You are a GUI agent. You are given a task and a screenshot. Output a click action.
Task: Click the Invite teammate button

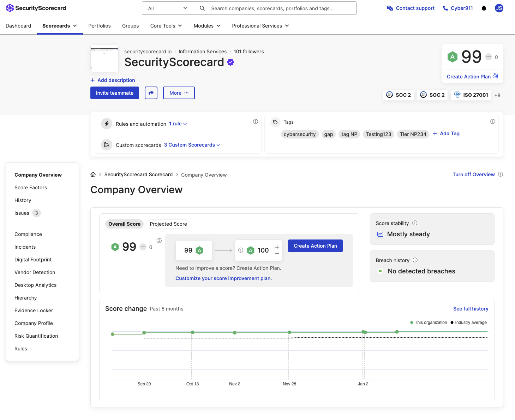pyautogui.click(x=115, y=93)
